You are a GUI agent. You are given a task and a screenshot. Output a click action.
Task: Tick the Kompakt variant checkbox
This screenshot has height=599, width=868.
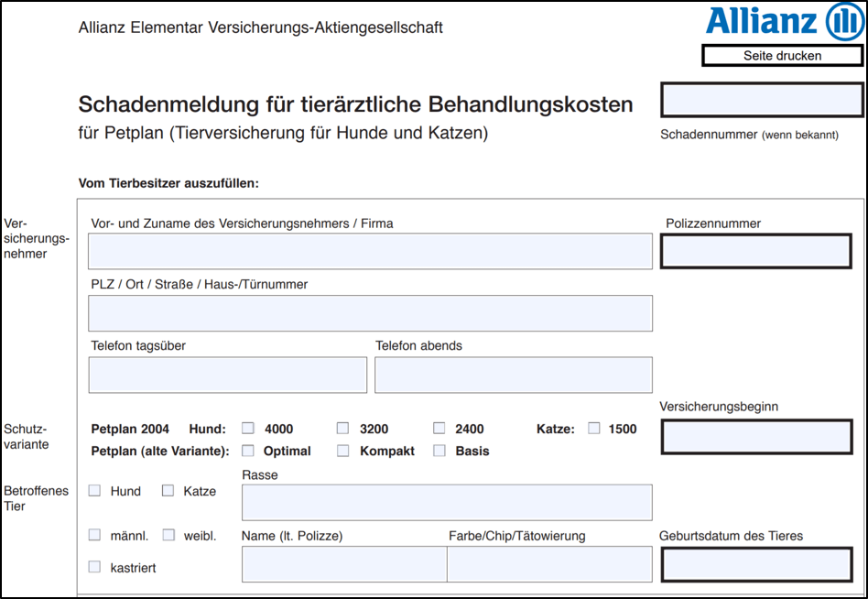[x=343, y=451]
